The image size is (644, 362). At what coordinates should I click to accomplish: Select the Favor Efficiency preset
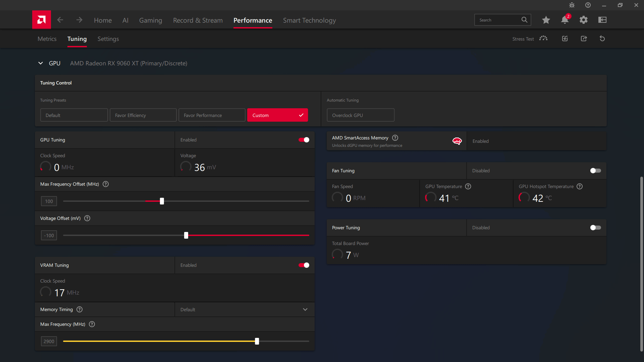(143, 115)
